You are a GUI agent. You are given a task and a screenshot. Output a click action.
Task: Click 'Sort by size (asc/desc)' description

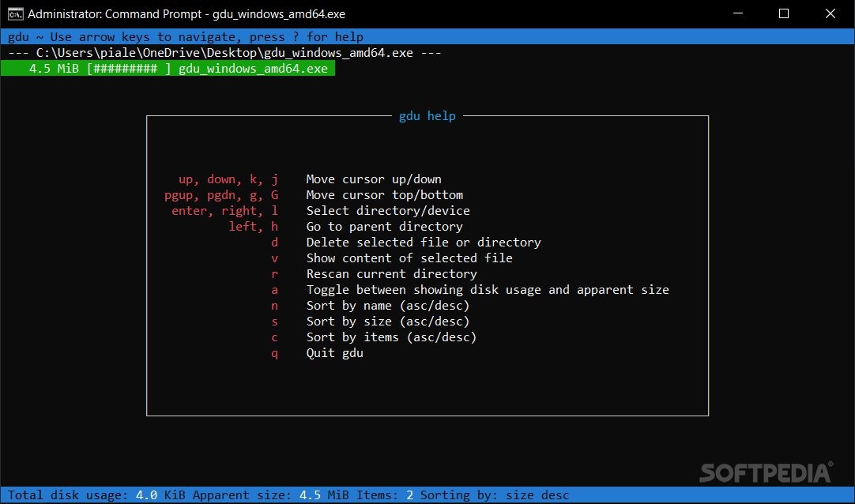(x=388, y=322)
